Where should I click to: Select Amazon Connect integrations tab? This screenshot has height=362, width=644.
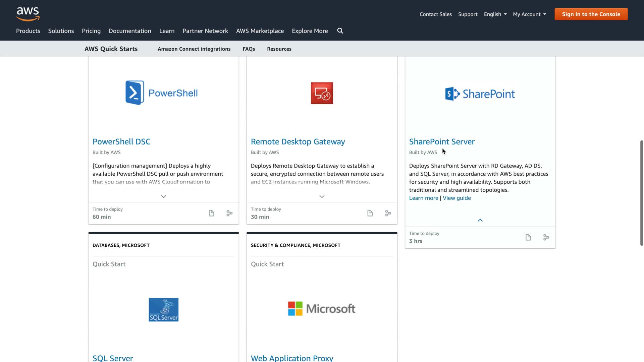point(194,49)
